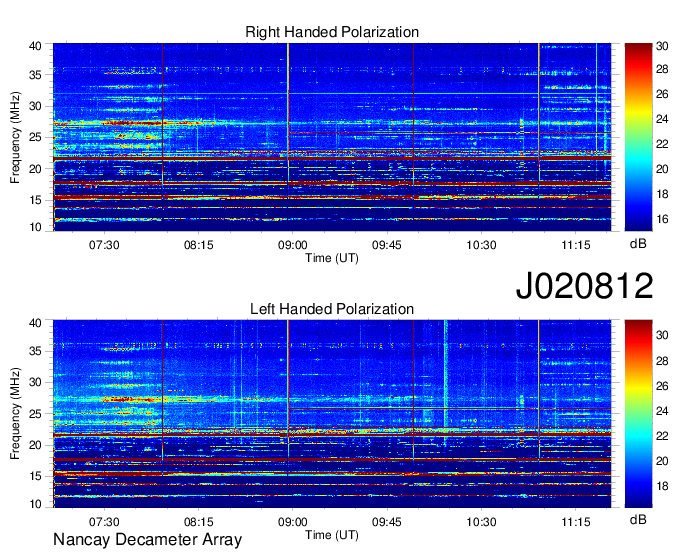Click 15 MHz tick of Right Handed plot

click(35, 200)
